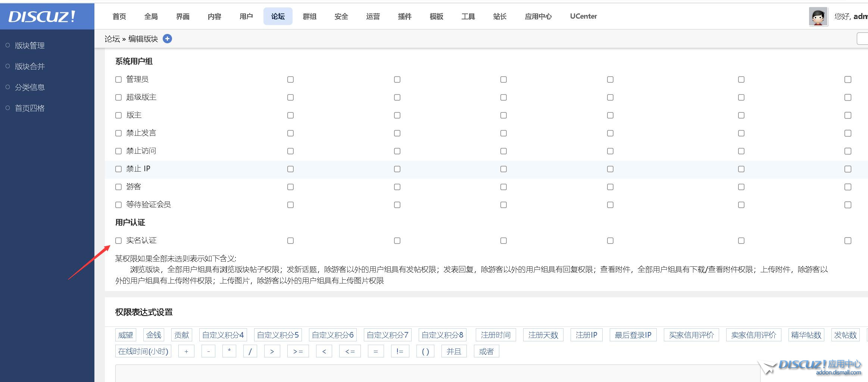Click the DISCUZ! logo
This screenshot has width=868, height=382.
coord(42,16)
